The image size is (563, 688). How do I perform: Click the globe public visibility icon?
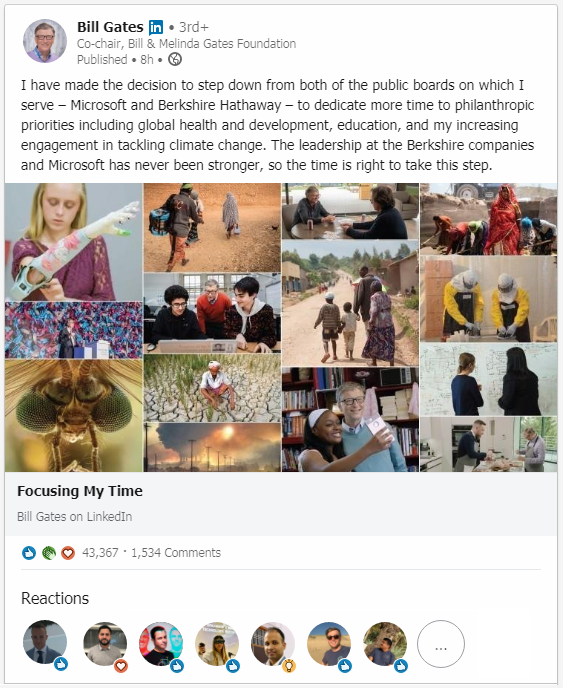pos(175,59)
